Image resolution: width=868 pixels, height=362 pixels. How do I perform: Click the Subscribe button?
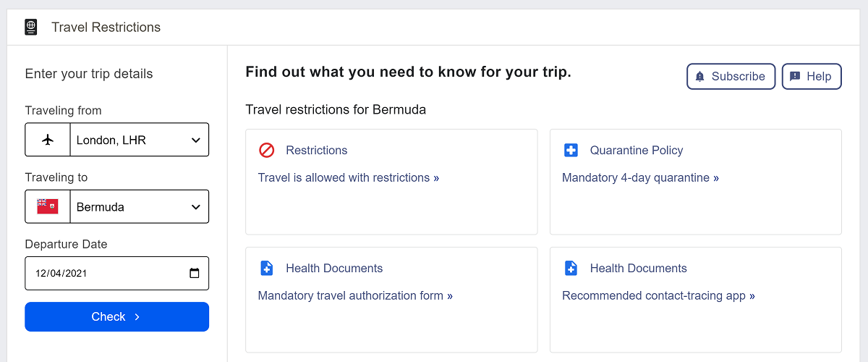(x=731, y=77)
